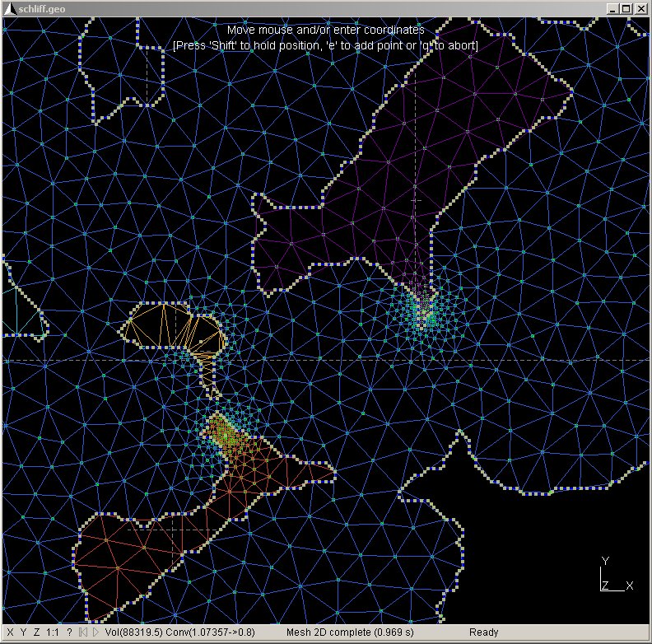Click the Vol(88319.5) Conv status text
652x644 pixels.
179,632
